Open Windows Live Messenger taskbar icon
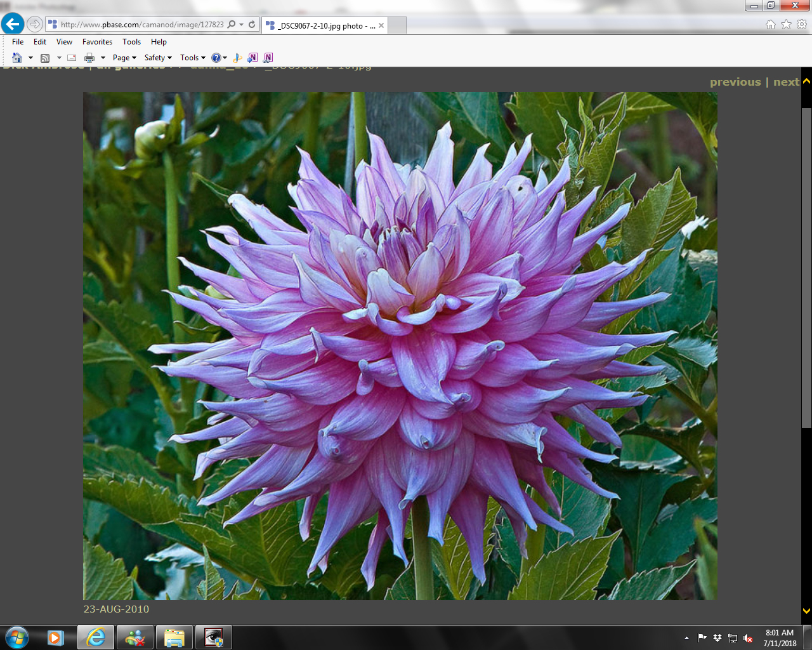812x650 pixels. pos(135,637)
